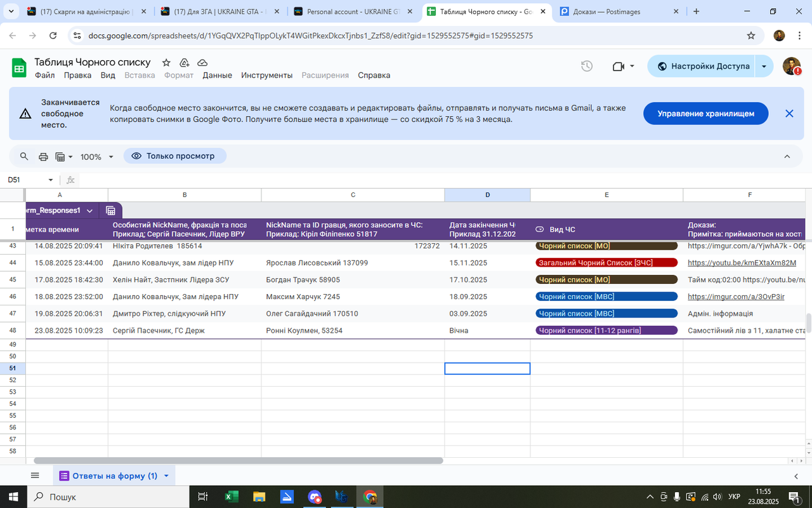Open the Вид menu
Image resolution: width=812 pixels, height=508 pixels.
[108, 75]
